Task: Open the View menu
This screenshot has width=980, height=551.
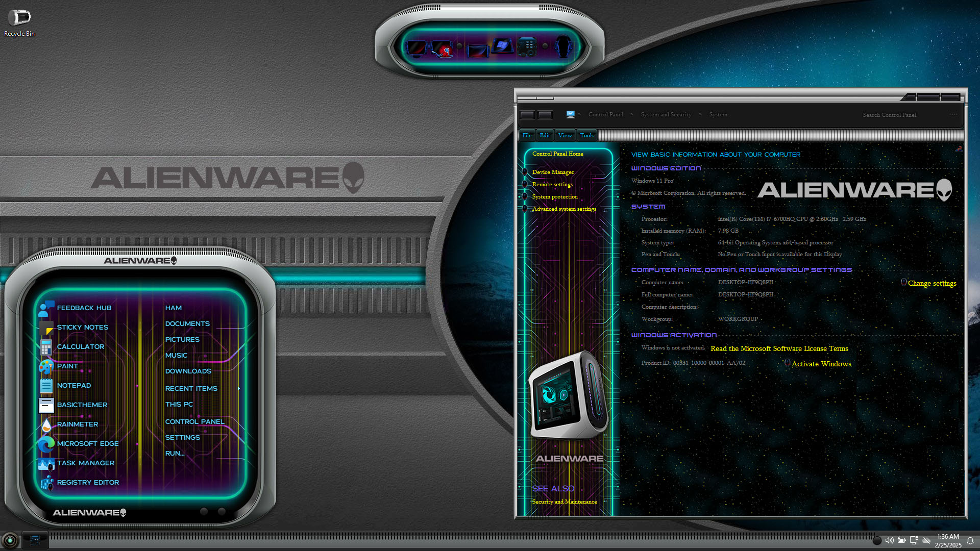Action: [x=565, y=136]
